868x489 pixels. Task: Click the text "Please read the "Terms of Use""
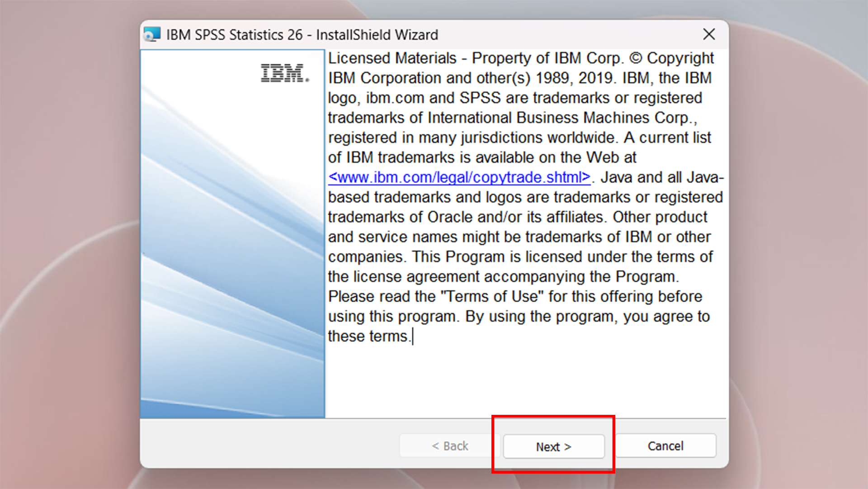(x=436, y=297)
